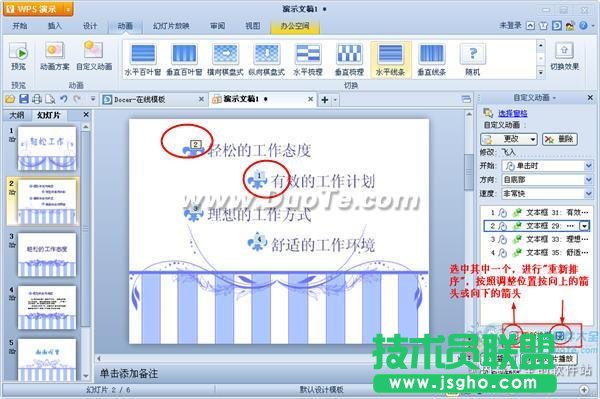
Task: Switch to 插入 ribbon tab
Action: tap(54, 26)
